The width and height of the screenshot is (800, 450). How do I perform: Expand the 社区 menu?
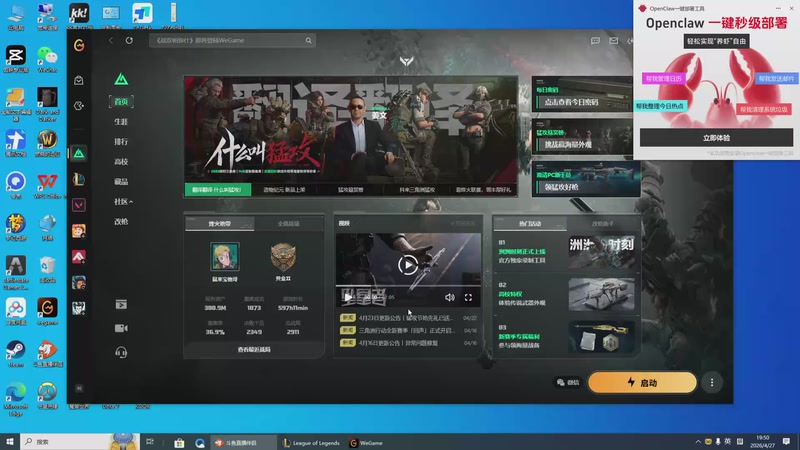pyautogui.click(x=123, y=202)
